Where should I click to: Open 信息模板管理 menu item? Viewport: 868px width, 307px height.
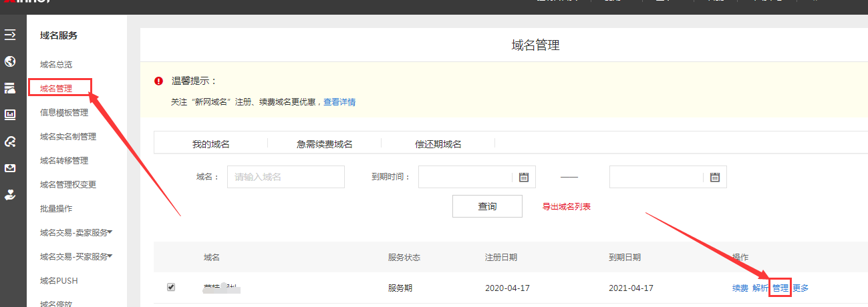pos(64,112)
